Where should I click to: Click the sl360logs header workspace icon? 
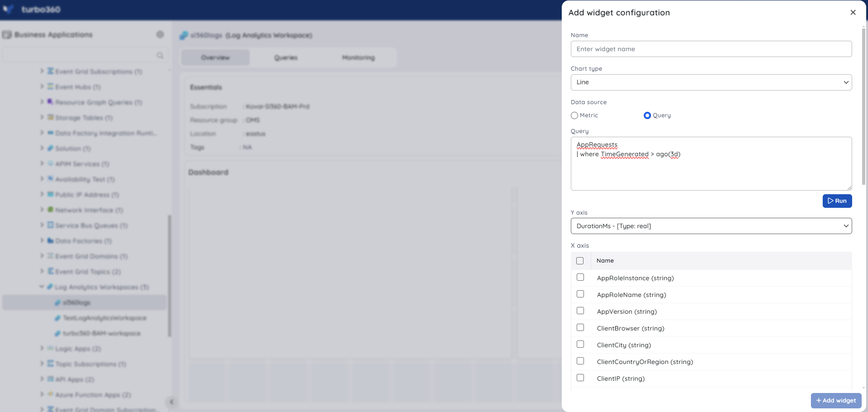tap(183, 35)
